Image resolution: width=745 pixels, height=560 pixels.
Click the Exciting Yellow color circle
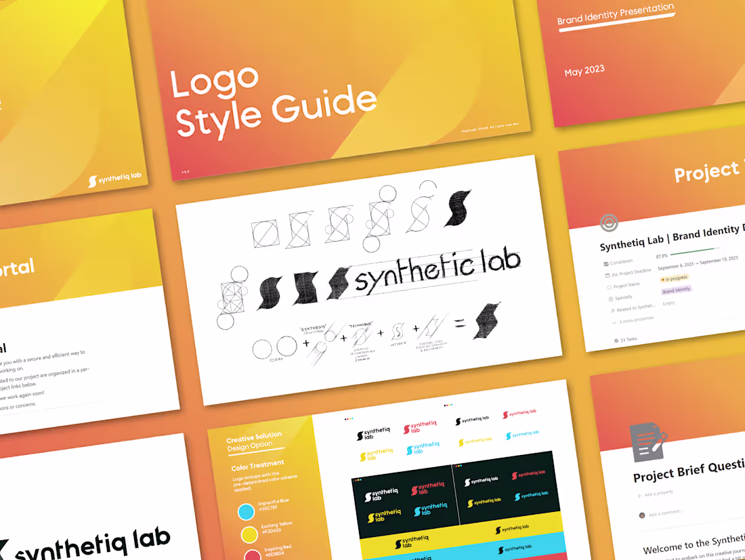click(x=249, y=534)
